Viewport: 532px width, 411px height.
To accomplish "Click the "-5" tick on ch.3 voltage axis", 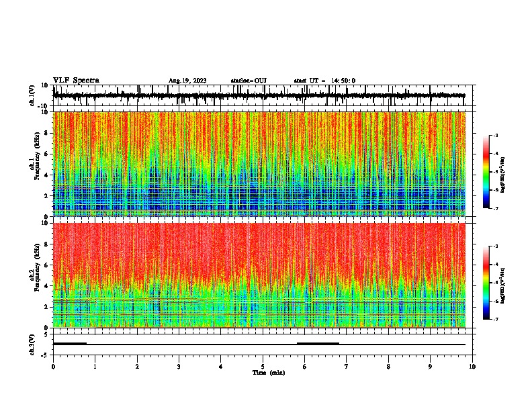I will [x=45, y=355].
